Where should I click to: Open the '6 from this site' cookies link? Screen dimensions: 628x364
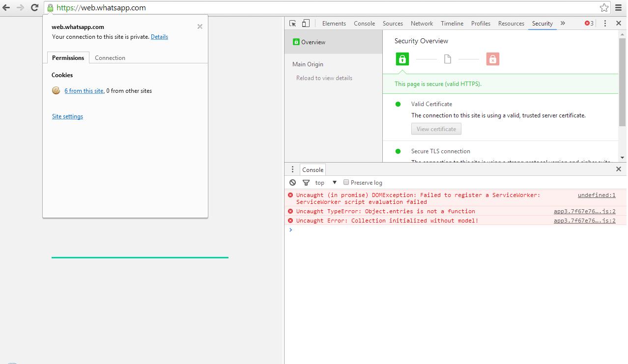84,91
